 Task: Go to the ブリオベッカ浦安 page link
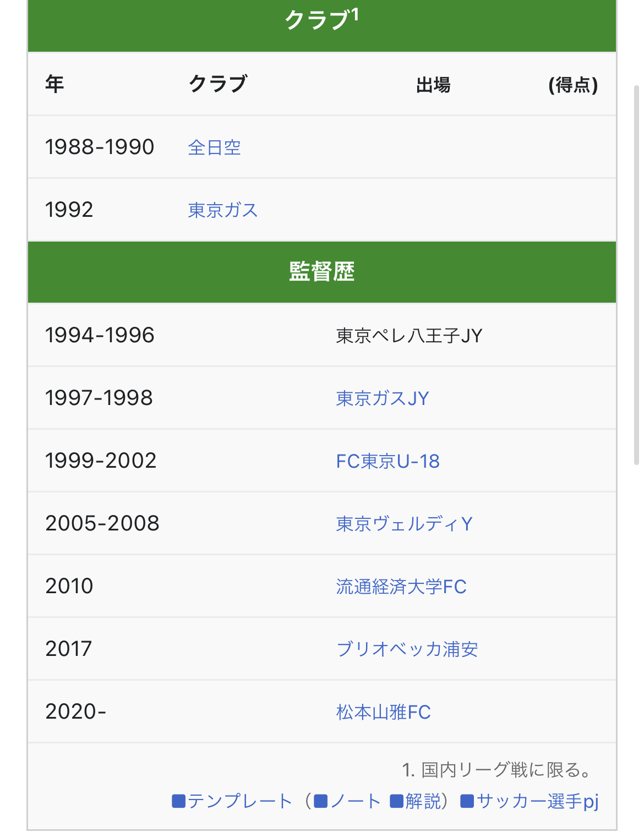coord(407,649)
